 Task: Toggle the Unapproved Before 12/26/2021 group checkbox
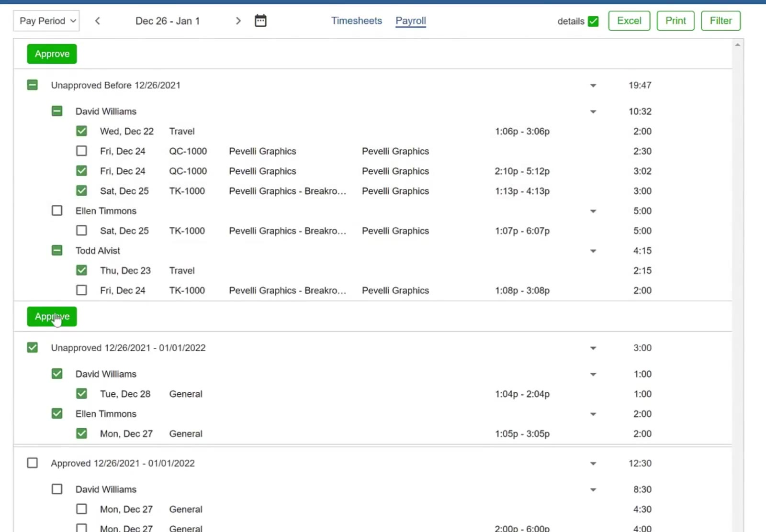[32, 85]
